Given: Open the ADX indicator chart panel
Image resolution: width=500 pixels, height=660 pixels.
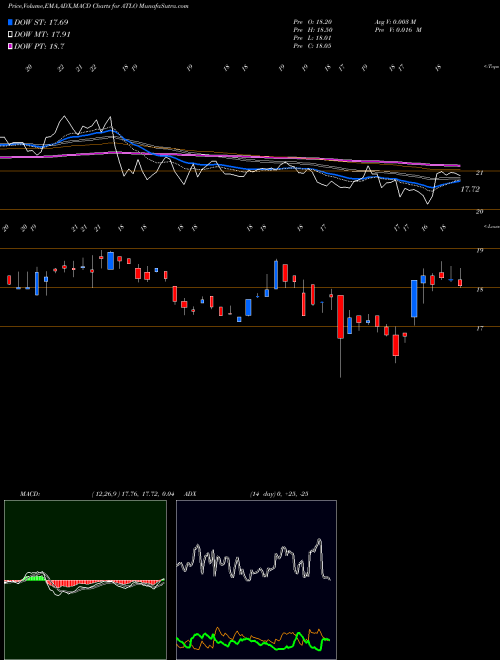Looking at the screenshot, I should click(256, 580).
